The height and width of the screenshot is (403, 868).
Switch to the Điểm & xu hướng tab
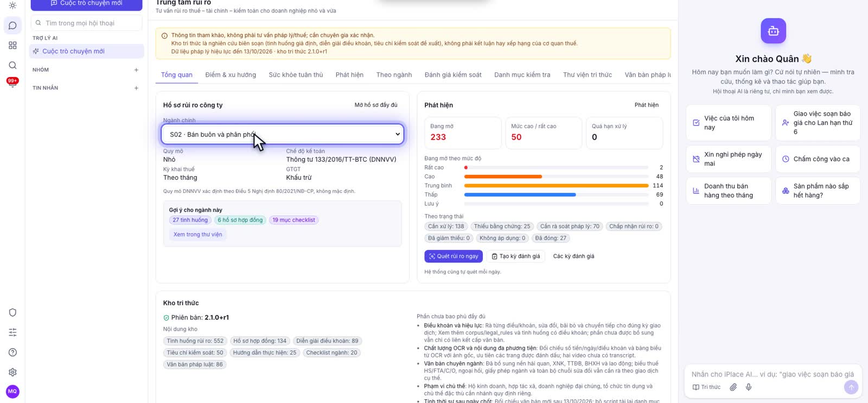pyautogui.click(x=231, y=75)
